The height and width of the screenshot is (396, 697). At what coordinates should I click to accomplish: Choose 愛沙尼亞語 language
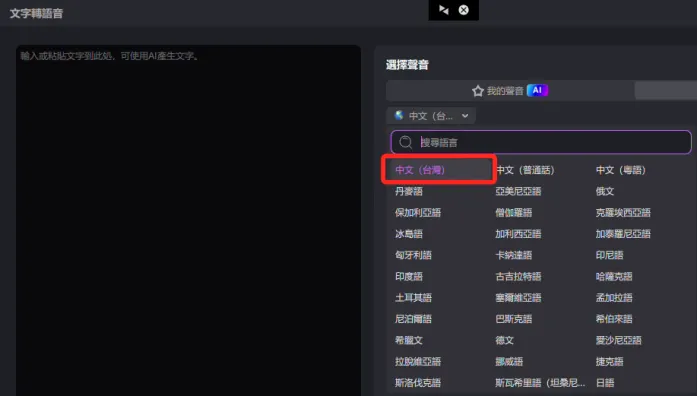tap(618, 340)
